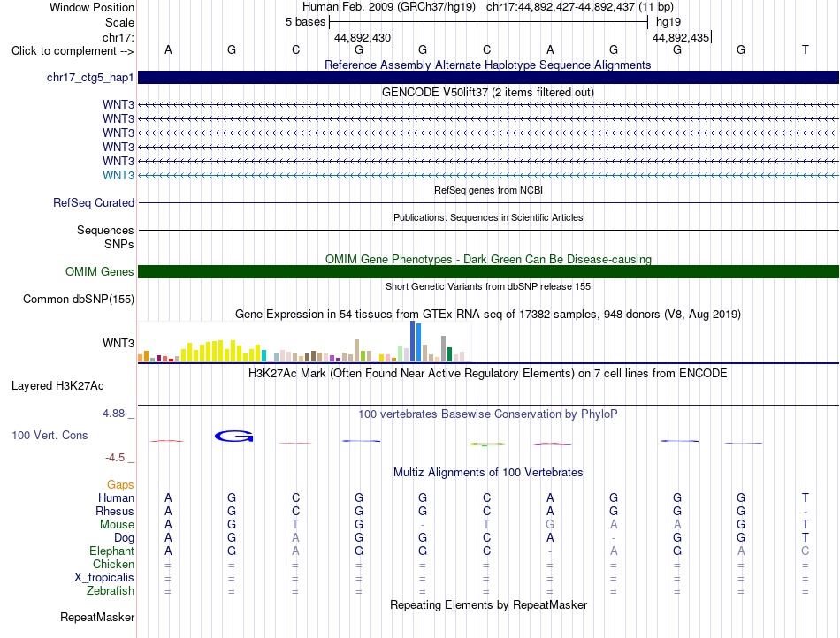Click the cyan bar in the GTEx expression chart
This screenshot has height=638, width=840.
(x=264, y=356)
